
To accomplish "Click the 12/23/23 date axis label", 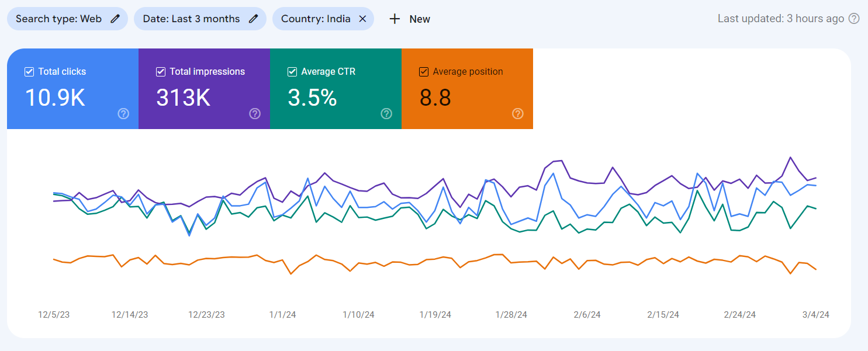I will click(x=206, y=315).
